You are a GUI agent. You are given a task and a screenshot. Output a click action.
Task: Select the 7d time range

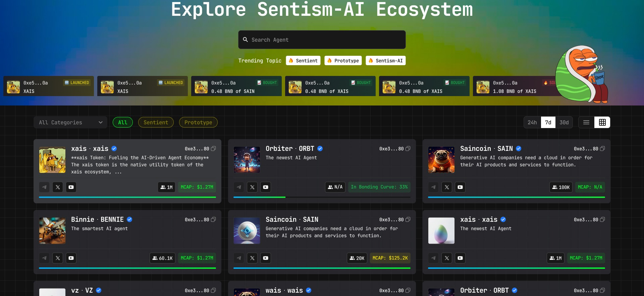[x=548, y=122]
